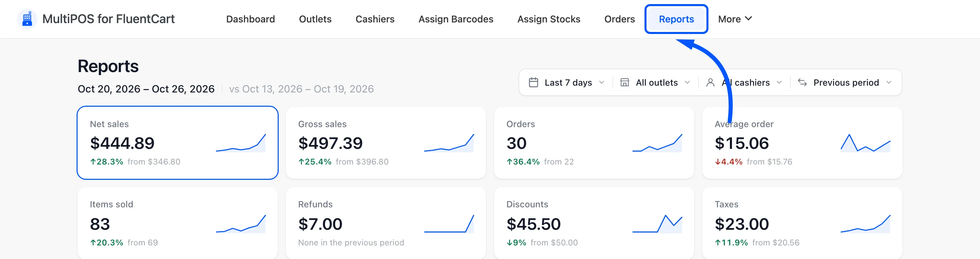The width and height of the screenshot is (980, 259).
Task: Open the cashiers filter dropdown
Action: click(x=744, y=82)
